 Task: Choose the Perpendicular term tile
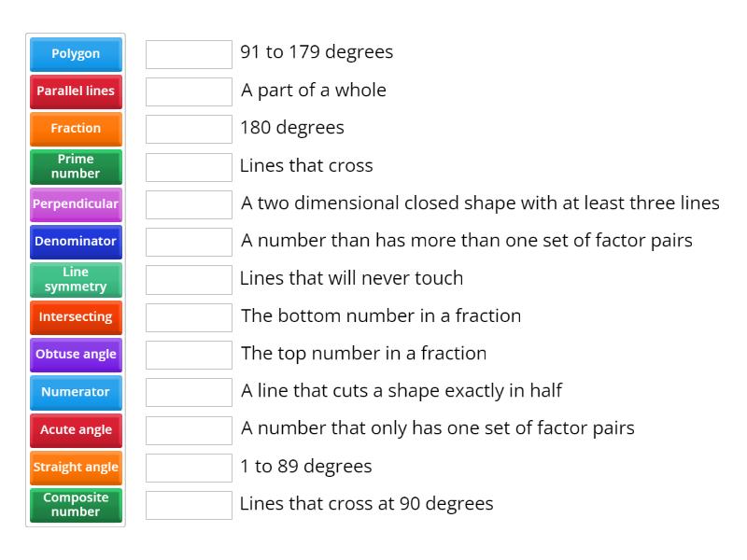[75, 204]
